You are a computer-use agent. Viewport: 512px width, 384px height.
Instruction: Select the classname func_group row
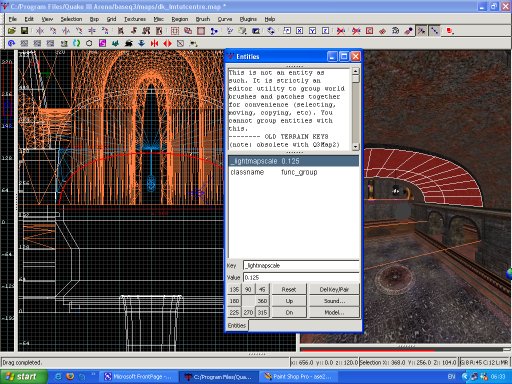[x=293, y=172]
